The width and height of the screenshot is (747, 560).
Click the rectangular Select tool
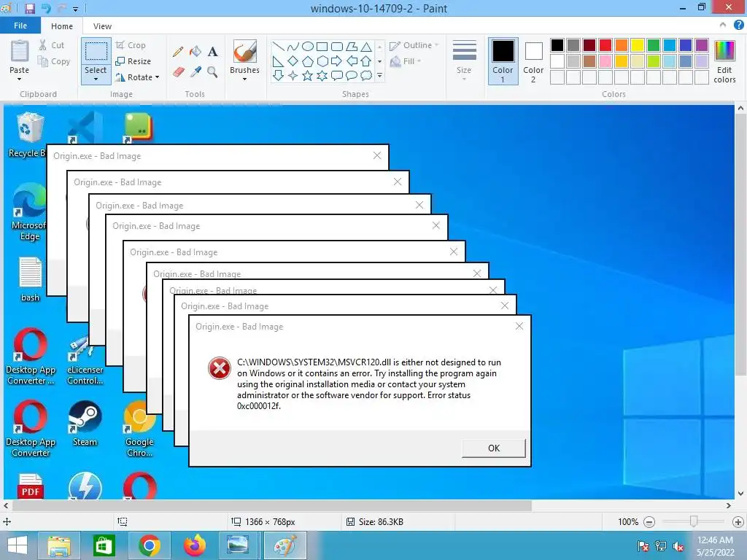pos(96,52)
